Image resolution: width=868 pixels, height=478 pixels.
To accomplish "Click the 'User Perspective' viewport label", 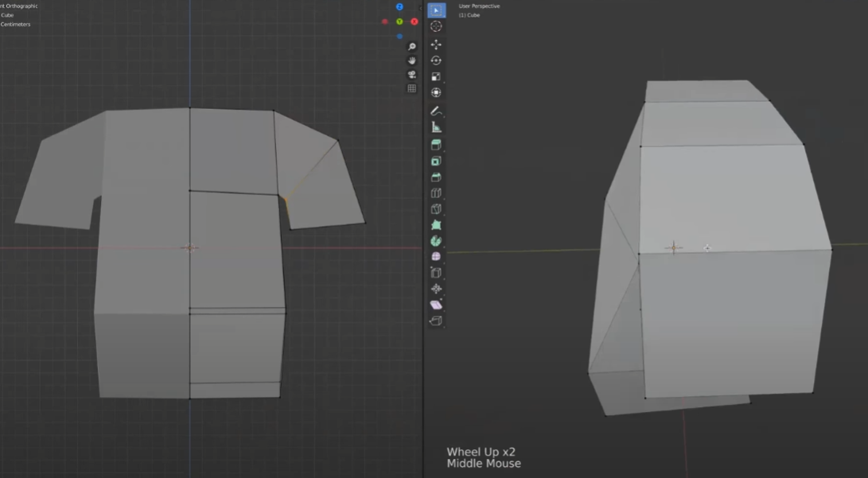I will [480, 6].
